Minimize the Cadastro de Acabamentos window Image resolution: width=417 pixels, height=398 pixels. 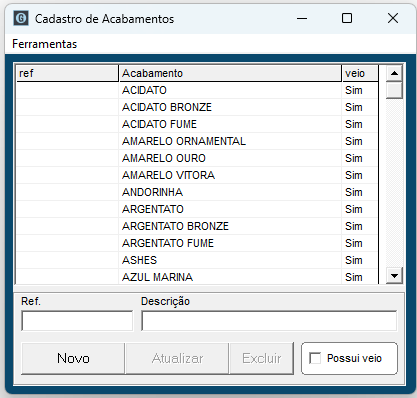pyautogui.click(x=302, y=18)
